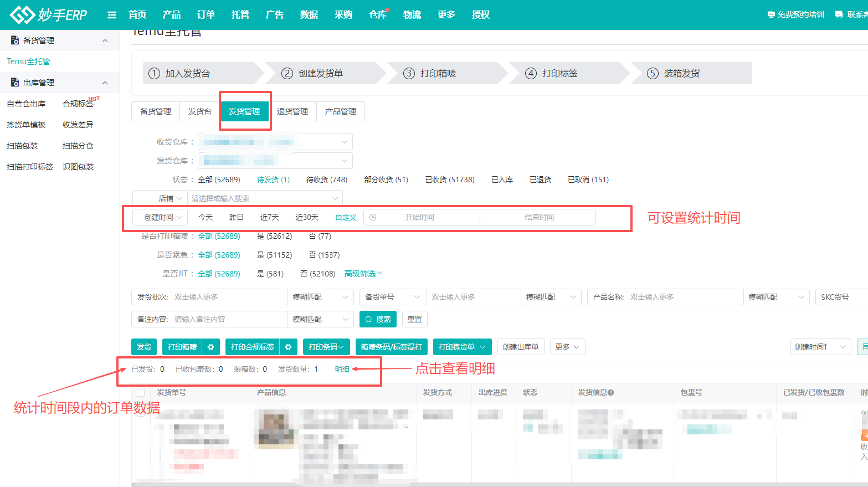Open the 更多 dropdown button
Image resolution: width=868 pixels, height=487 pixels.
(x=567, y=347)
